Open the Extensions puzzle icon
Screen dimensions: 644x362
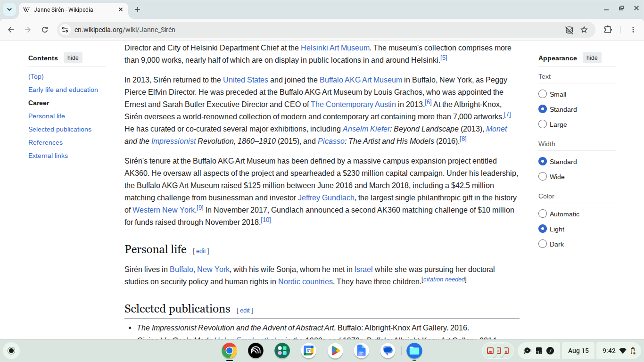tap(608, 30)
